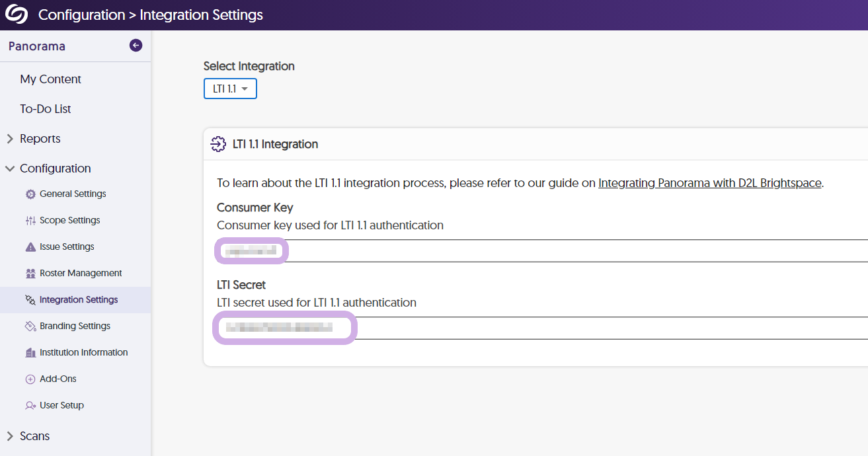This screenshot has height=456, width=868.
Task: Click the Roster Management people icon
Action: pyautogui.click(x=30, y=274)
